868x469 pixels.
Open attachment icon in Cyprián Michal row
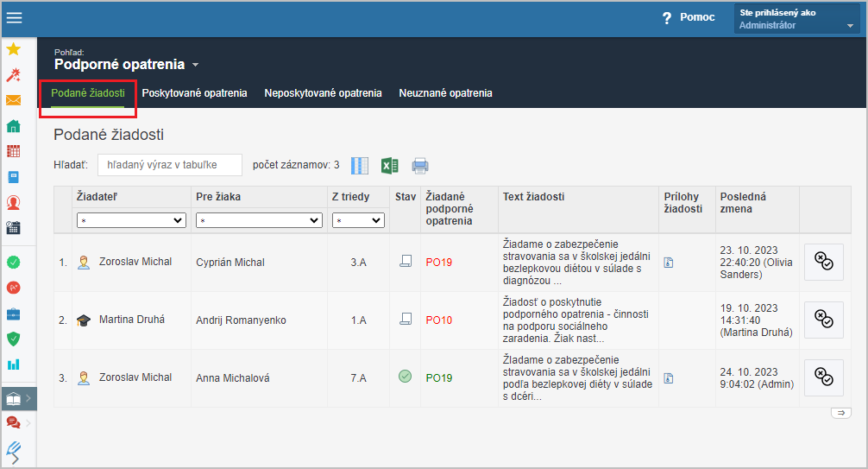coord(669,263)
